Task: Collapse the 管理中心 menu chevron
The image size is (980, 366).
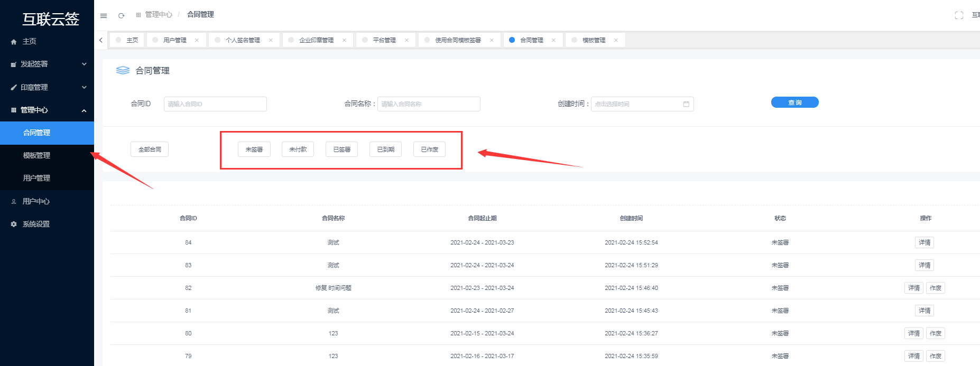Action: click(x=84, y=110)
